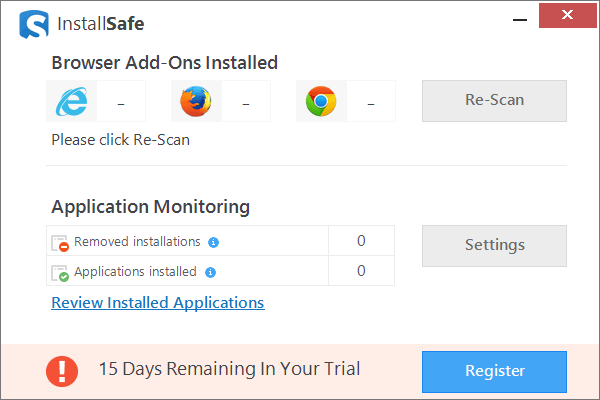Screen dimensions: 600x400
Task: Click the Firefox add-on count
Action: point(246,101)
